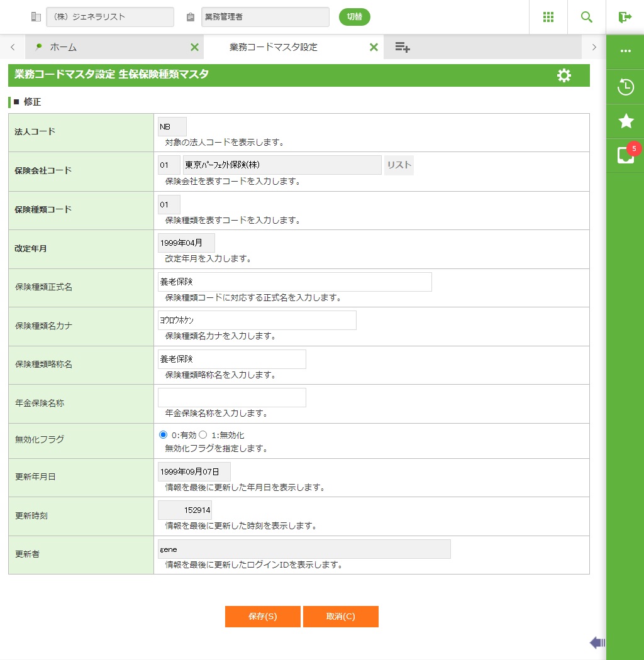
Task: Click the search magnifier icon
Action: (x=586, y=17)
